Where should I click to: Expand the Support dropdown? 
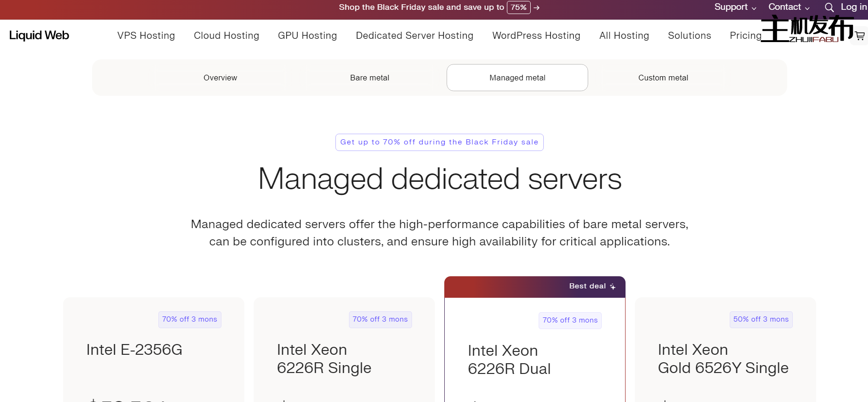point(735,7)
